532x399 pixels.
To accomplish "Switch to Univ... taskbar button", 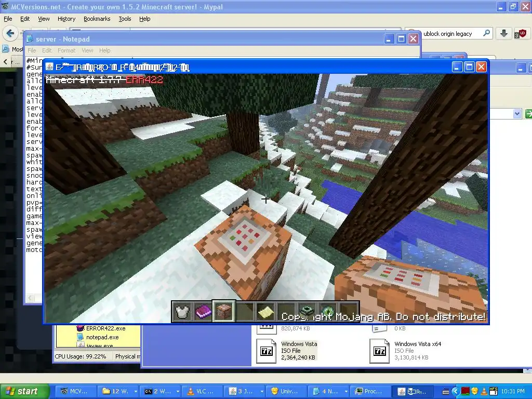I will 286,392.
